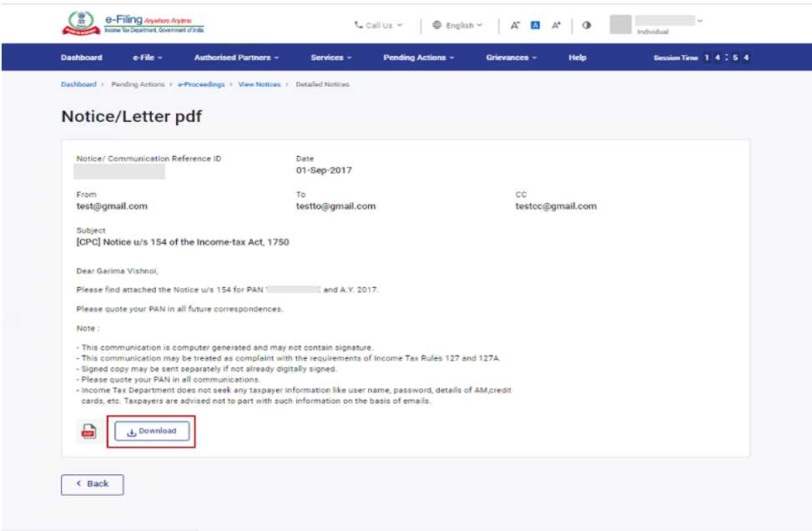Screen dimensions: 812x531
Task: Click the user profile avatar
Action: 620,24
